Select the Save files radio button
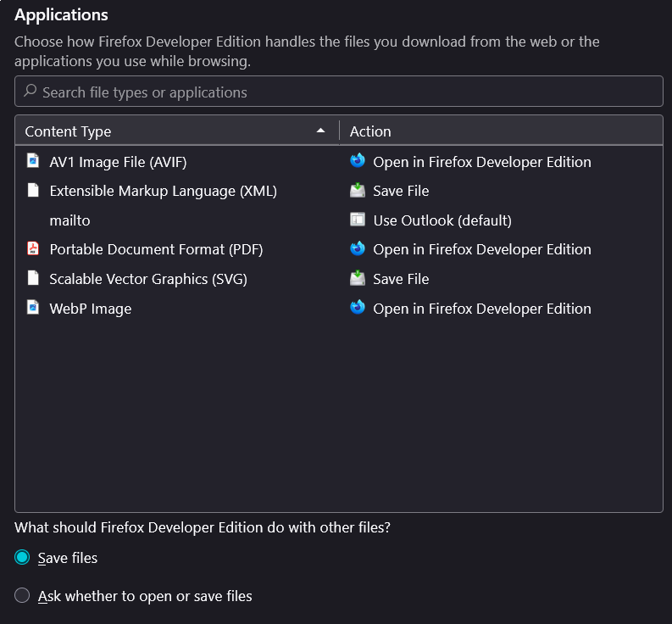The height and width of the screenshot is (624, 672). click(22, 558)
